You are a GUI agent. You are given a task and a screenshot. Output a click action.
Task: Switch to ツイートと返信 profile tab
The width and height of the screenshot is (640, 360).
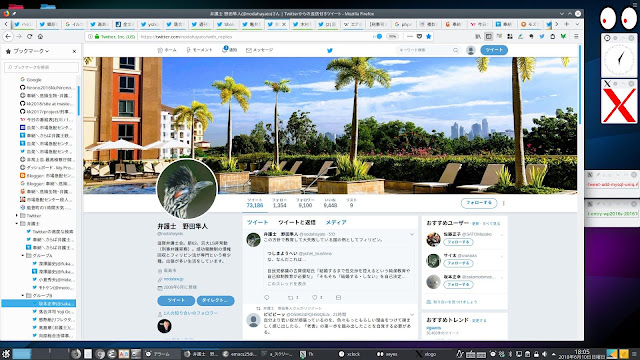pyautogui.click(x=297, y=222)
